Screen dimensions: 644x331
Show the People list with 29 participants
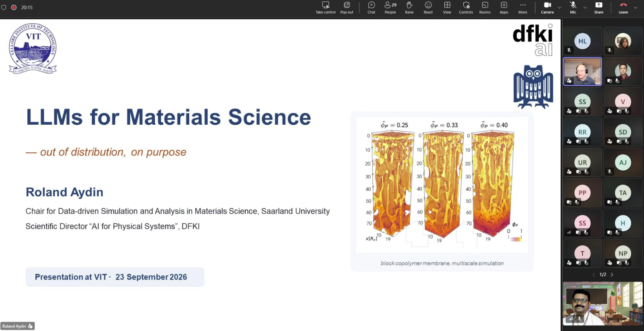390,8
